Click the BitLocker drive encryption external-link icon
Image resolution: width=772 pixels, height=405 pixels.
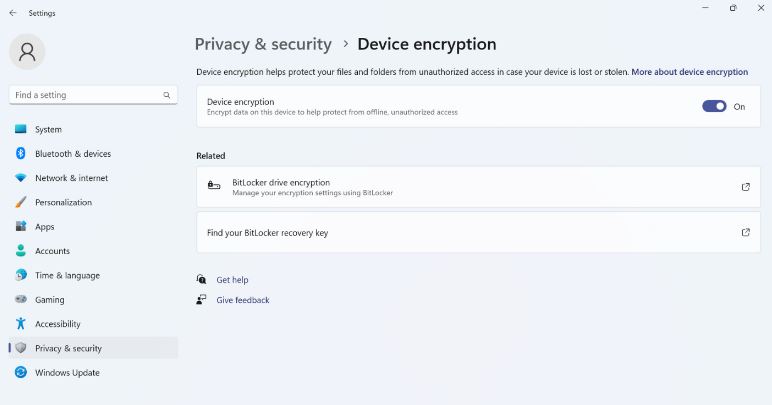coord(745,187)
